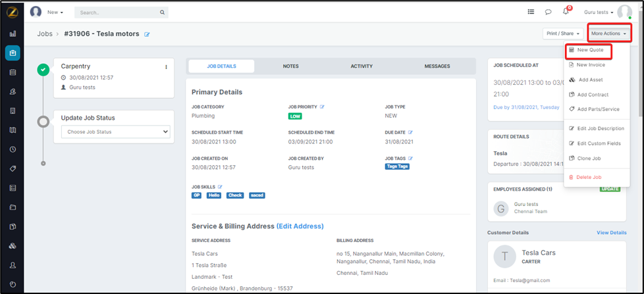This screenshot has width=644, height=294.
Task: Open the calendar icon in sidebar
Action: [x=13, y=72]
